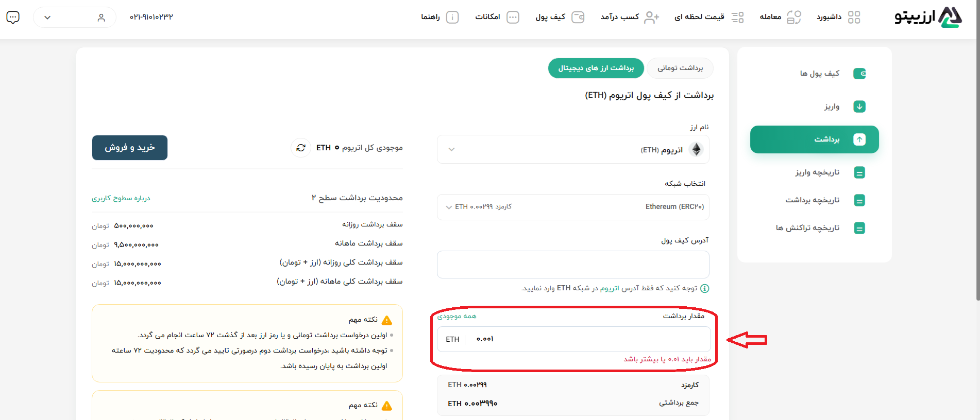
Task: Click the withdrawal history icon in sidebar
Action: (x=859, y=200)
